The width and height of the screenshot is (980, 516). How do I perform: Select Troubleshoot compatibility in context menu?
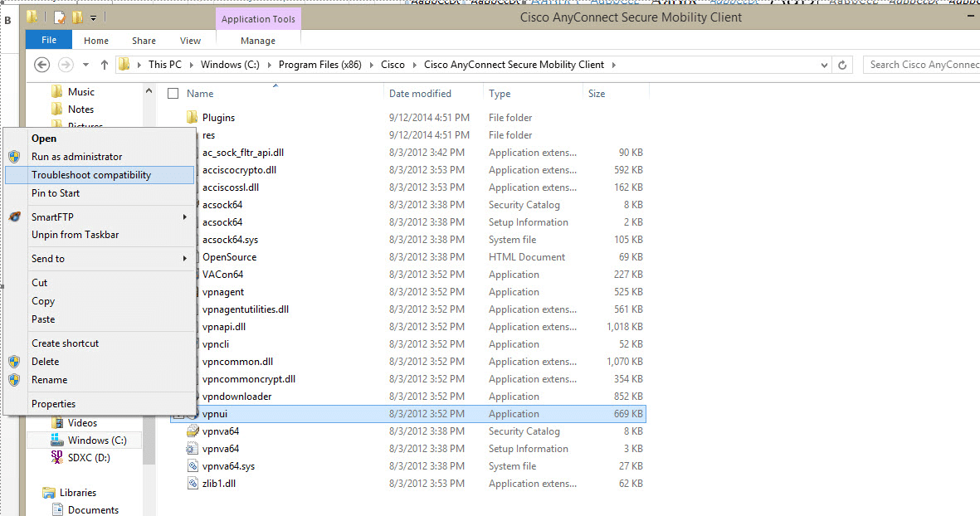(100, 175)
